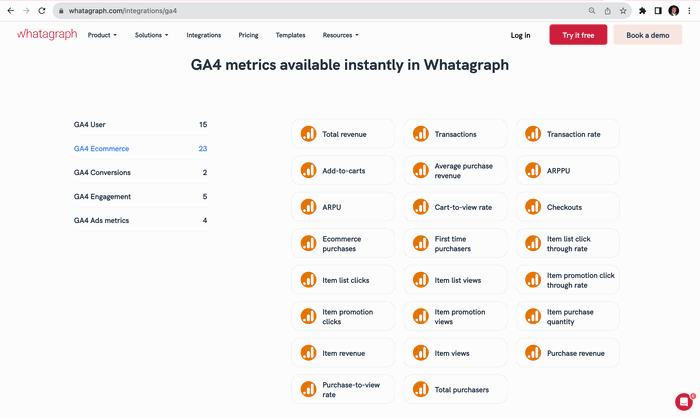700x418 pixels.
Task: Click the Purchase revenue metric icon
Action: point(533,353)
